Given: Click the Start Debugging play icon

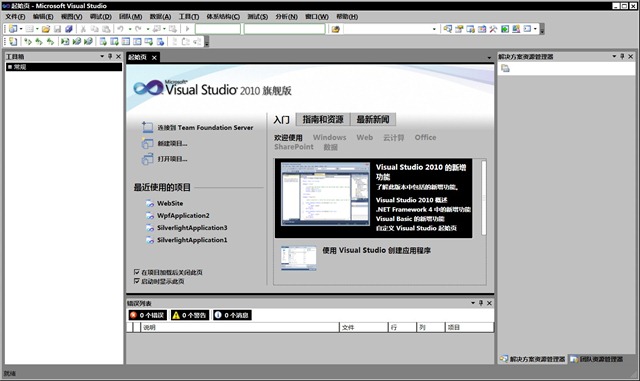Looking at the screenshot, I should [x=187, y=29].
